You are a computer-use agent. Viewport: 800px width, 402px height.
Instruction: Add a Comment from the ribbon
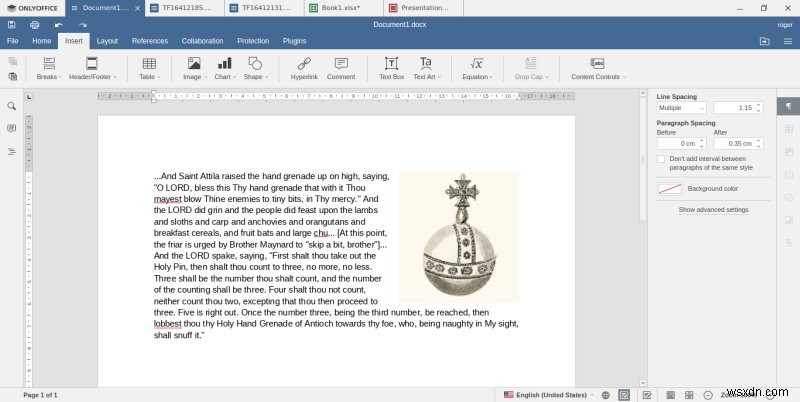(x=341, y=68)
